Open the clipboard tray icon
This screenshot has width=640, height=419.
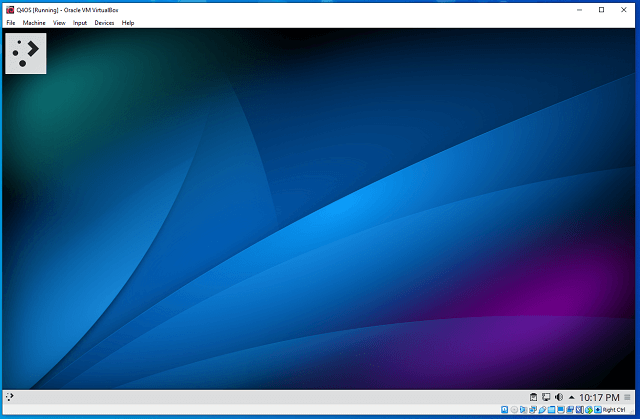tap(534, 397)
